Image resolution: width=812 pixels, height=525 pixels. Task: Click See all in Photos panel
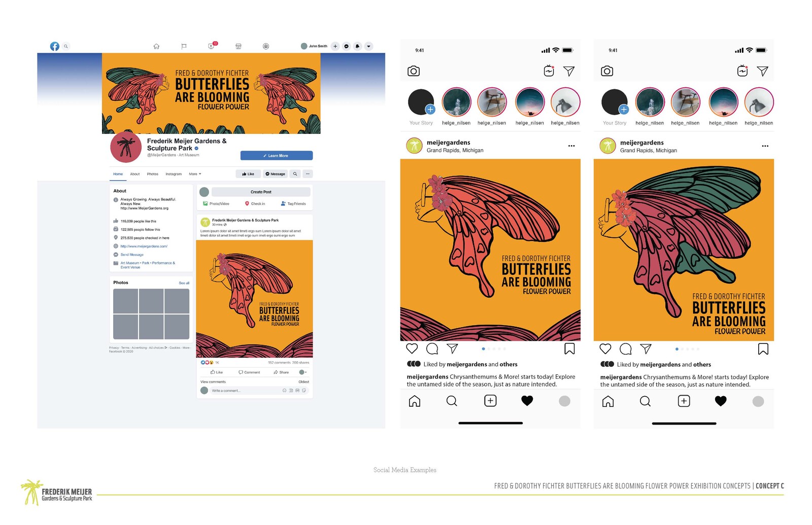click(184, 283)
